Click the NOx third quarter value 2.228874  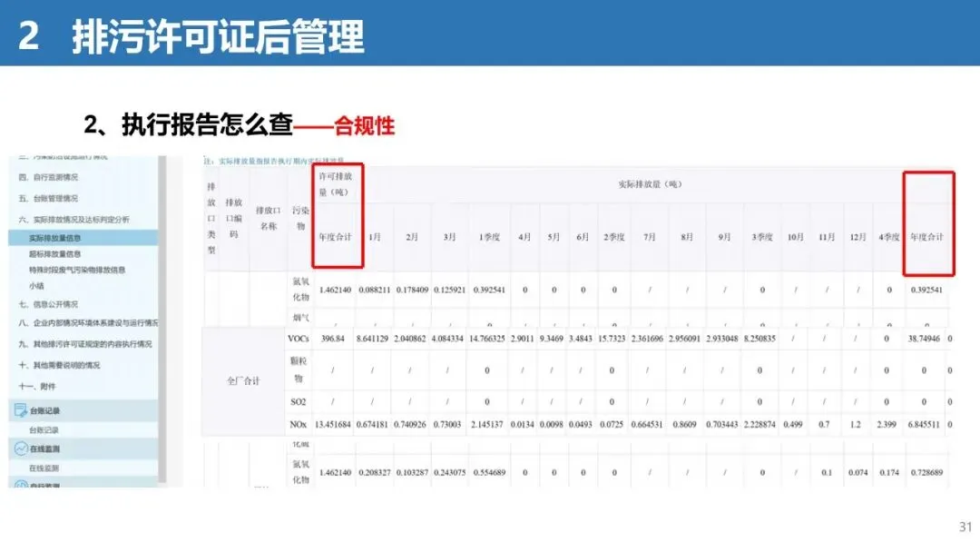[759, 425]
